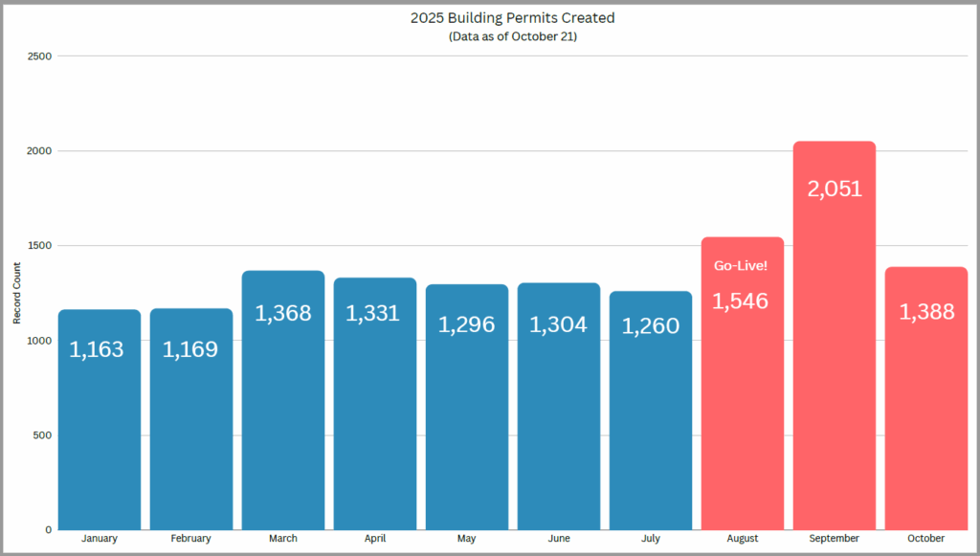Click the Go-Live! annotation text
The image size is (980, 556).
point(742,266)
